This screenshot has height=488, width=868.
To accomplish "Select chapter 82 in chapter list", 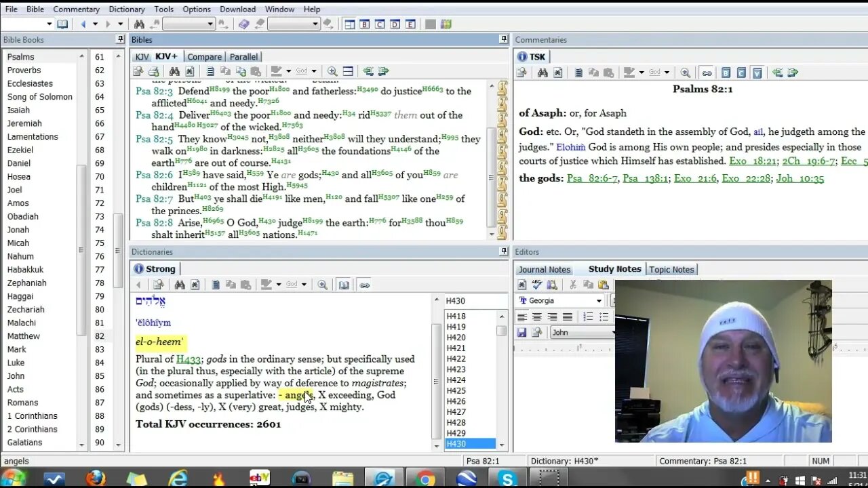I will 100,336.
